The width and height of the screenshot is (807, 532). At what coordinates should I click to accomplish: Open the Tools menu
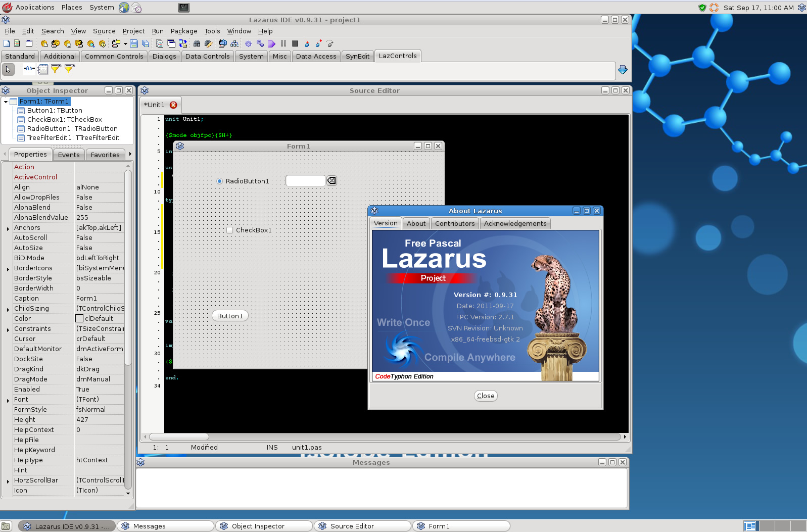click(x=212, y=31)
